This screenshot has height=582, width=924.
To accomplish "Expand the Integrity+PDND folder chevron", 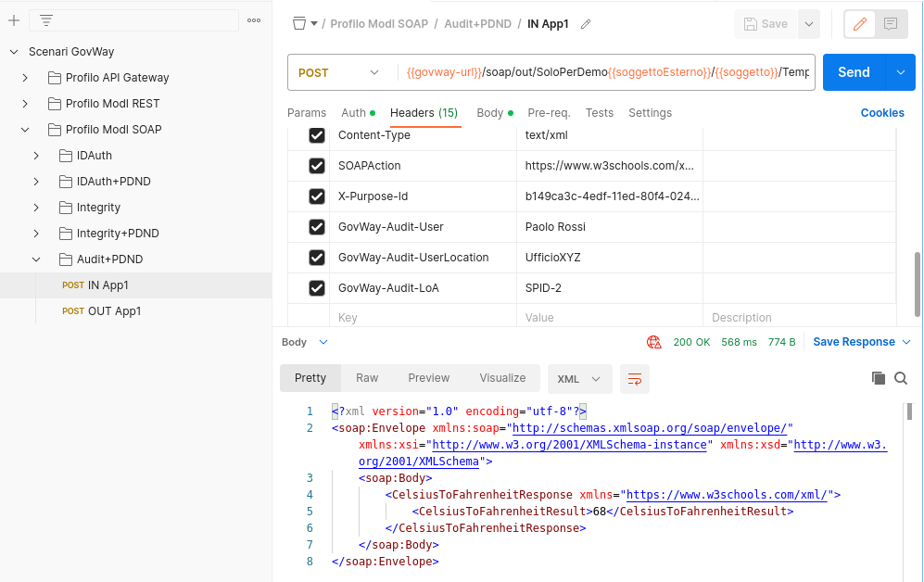I will pyautogui.click(x=36, y=234).
